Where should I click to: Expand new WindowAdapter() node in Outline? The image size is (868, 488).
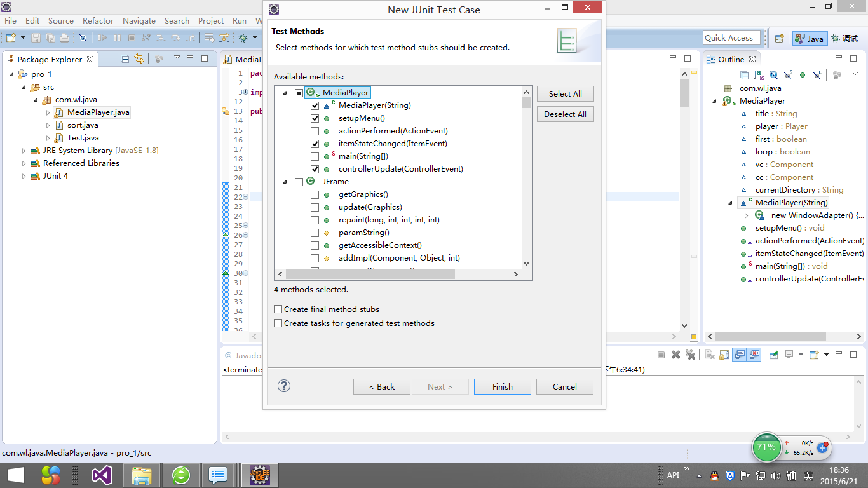747,215
